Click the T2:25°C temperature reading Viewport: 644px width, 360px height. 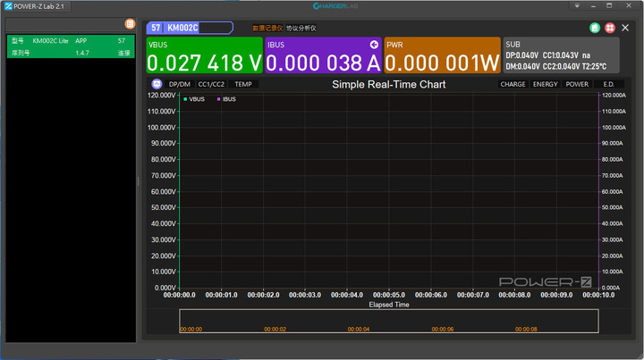click(594, 66)
